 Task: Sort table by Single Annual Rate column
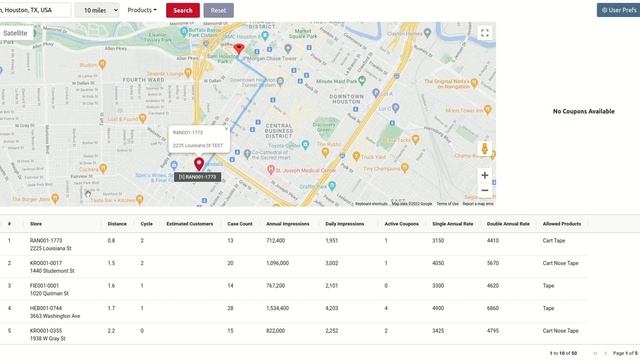point(453,224)
